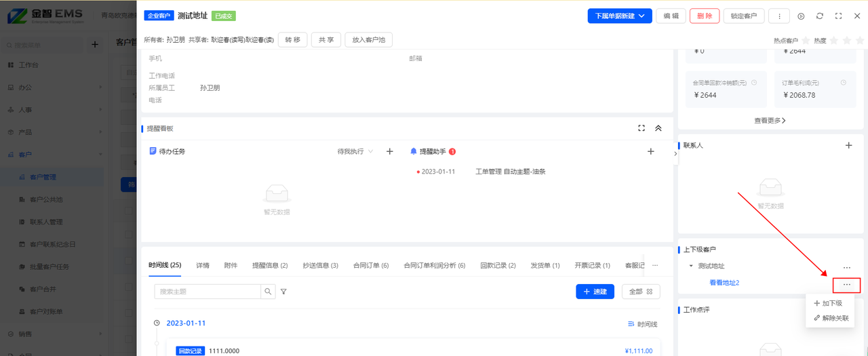Open the vertical three-dot more actions button
This screenshot has width=868, height=356.
779,16
